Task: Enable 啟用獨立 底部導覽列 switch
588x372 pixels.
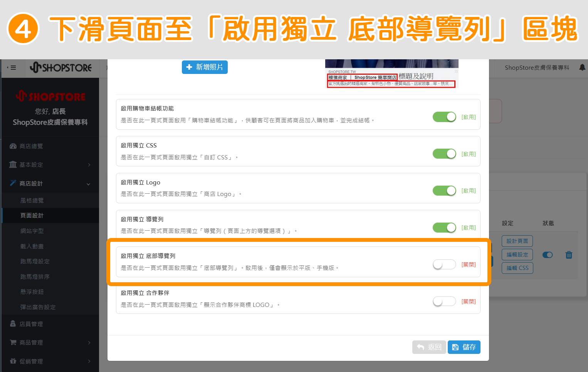Action: pos(444,264)
